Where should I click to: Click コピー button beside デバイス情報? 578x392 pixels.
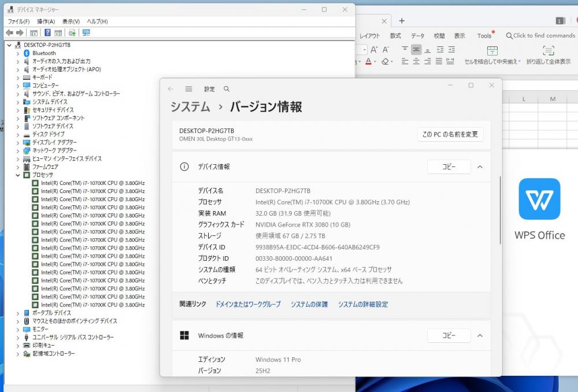(x=449, y=167)
